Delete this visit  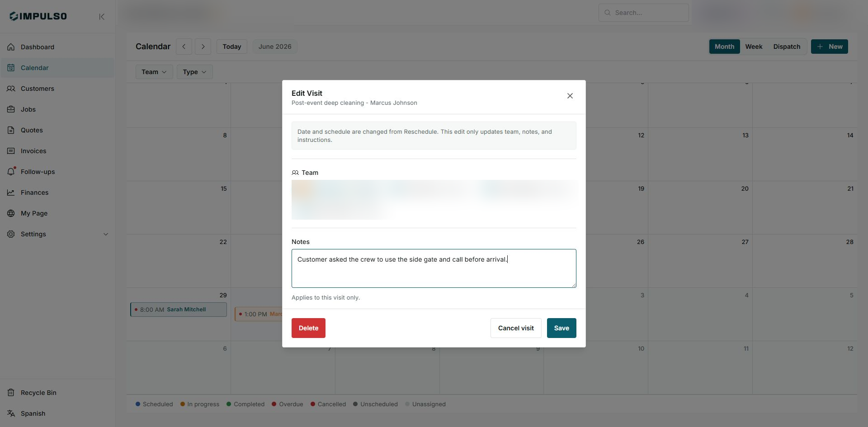coord(308,328)
